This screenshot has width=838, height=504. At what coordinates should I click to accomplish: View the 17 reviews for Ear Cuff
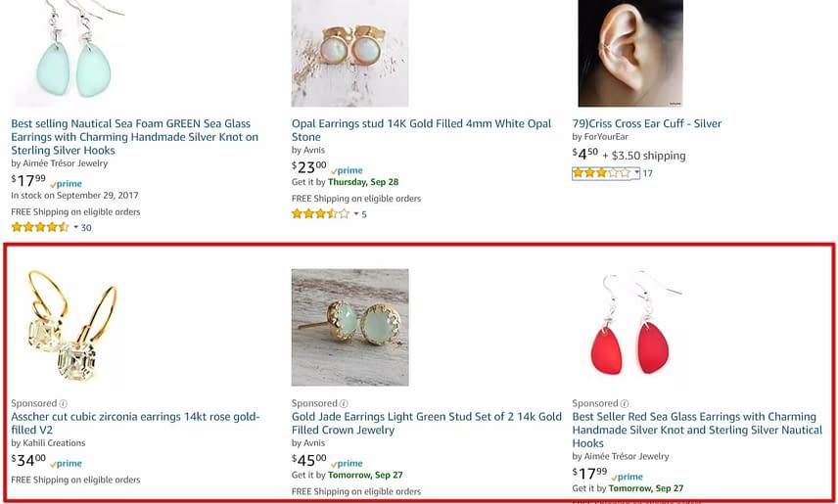coord(647,173)
